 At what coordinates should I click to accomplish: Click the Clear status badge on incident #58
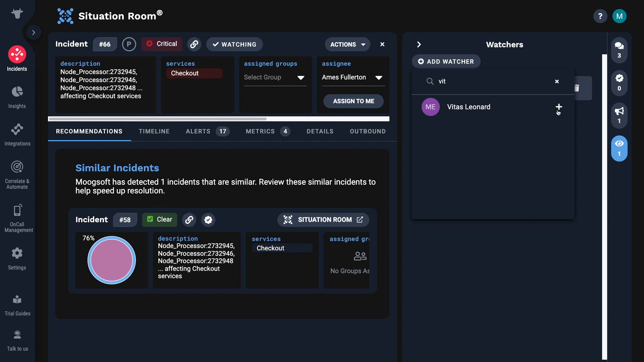[160, 220]
